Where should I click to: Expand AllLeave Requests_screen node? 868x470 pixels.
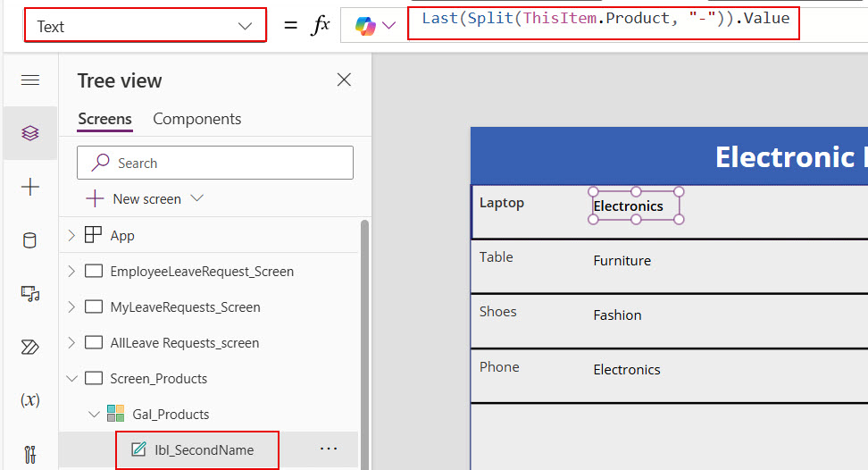(x=71, y=343)
